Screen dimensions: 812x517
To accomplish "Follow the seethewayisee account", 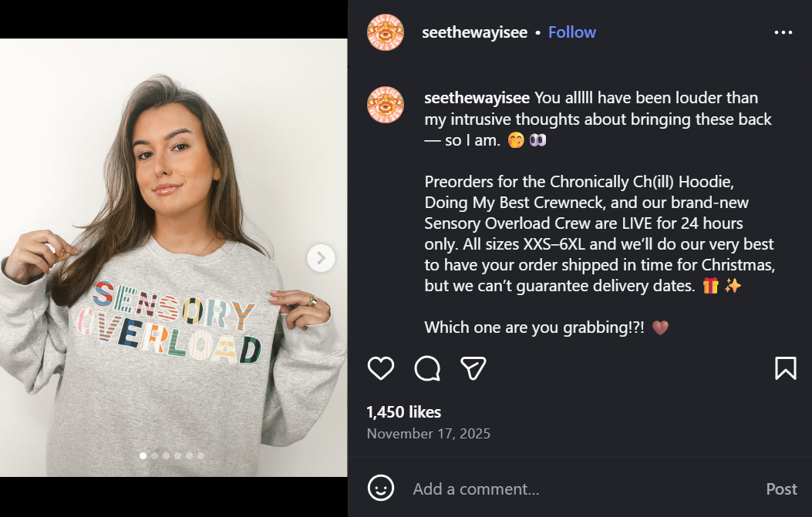I will pyautogui.click(x=571, y=32).
